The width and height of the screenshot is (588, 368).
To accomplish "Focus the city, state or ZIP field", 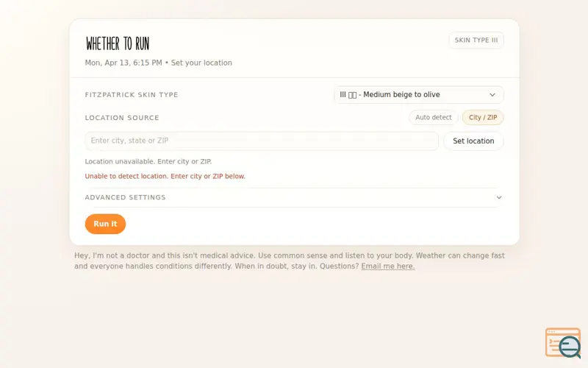I will [x=262, y=141].
